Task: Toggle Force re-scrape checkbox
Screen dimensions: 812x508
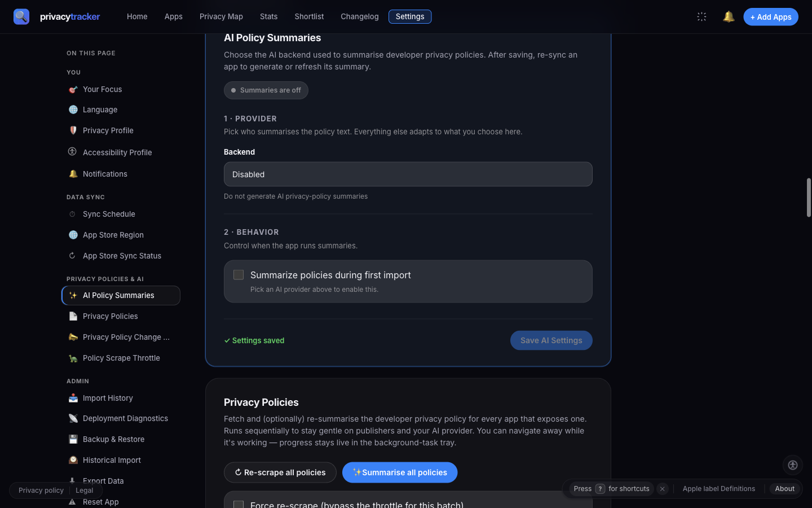Action: coord(239,504)
